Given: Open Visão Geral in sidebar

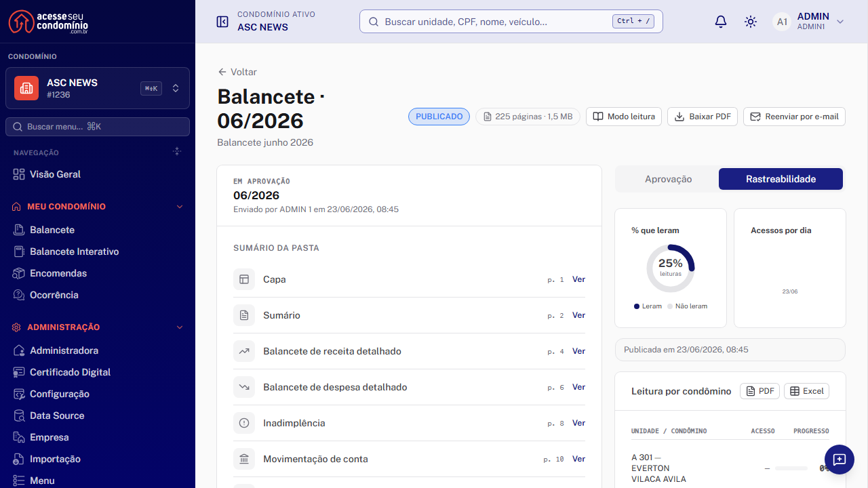Looking at the screenshot, I should pyautogui.click(x=98, y=174).
